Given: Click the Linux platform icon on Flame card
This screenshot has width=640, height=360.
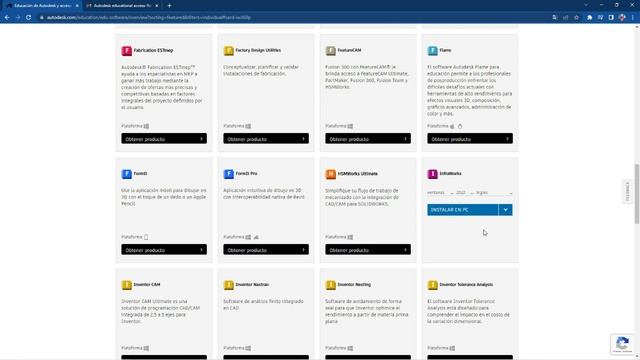Looking at the screenshot, I should [460, 126].
